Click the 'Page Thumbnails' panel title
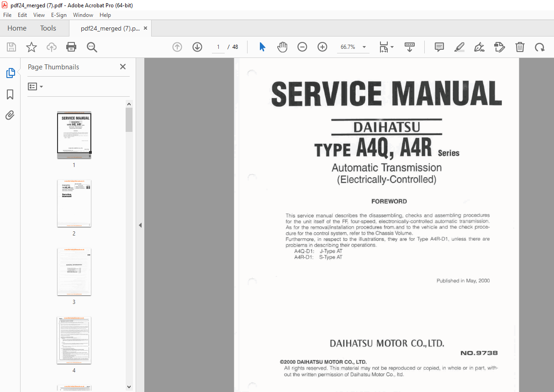 [x=53, y=67]
